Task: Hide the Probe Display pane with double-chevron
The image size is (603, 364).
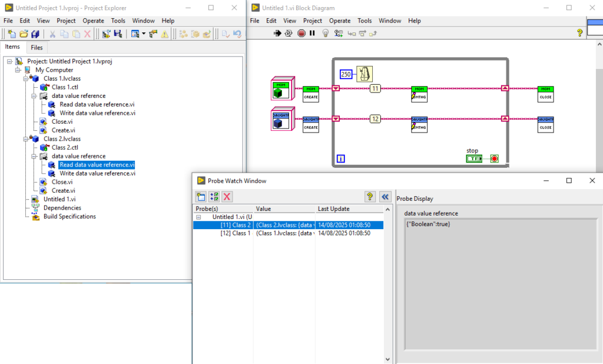Action: coord(385,197)
